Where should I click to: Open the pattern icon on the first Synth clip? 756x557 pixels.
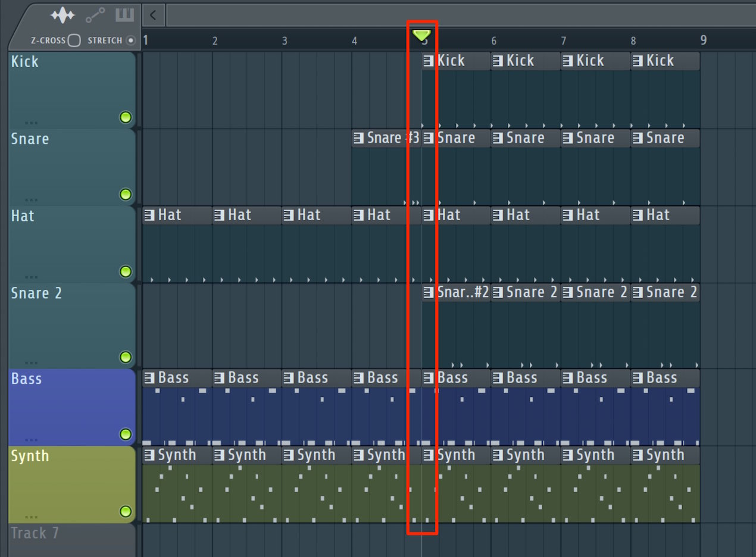[149, 455]
